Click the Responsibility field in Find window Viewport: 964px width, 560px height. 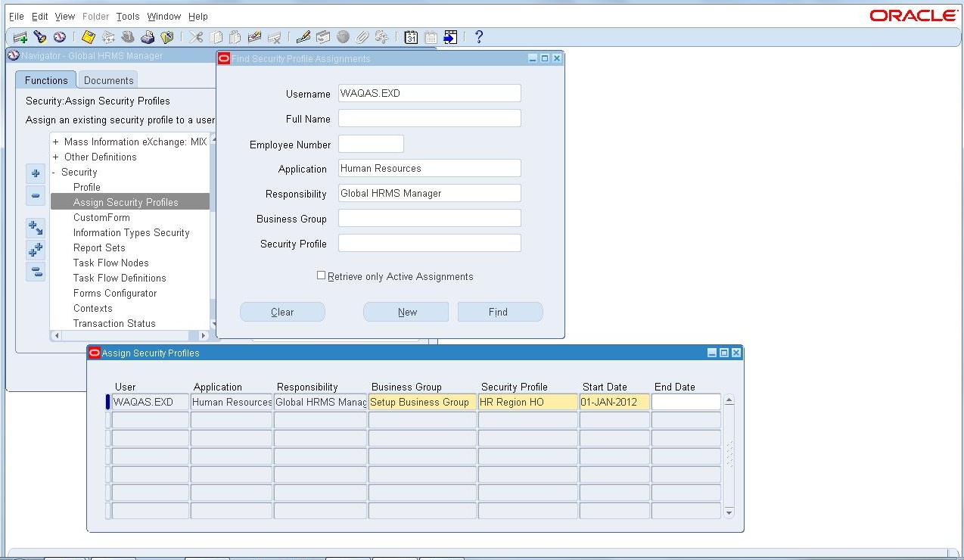click(x=429, y=193)
